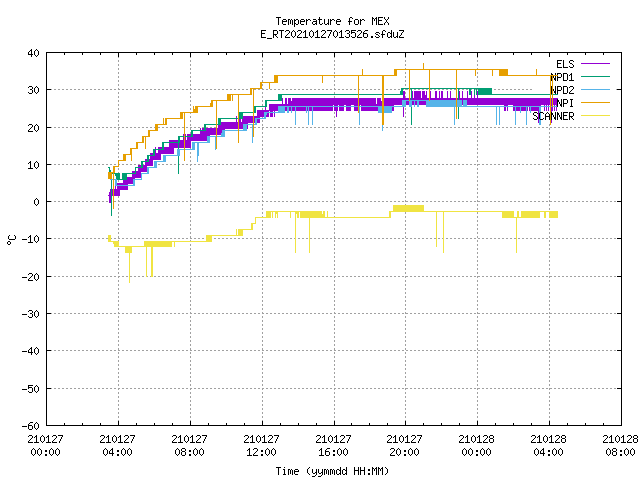Click the x-axis label '210128 00:00'
Viewport: 640px width, 480px height.
476,446
